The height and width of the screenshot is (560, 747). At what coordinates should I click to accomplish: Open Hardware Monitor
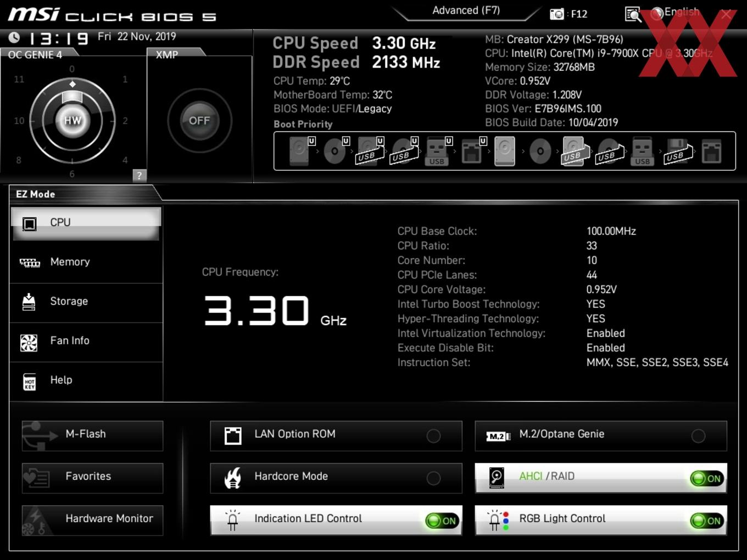click(x=92, y=520)
